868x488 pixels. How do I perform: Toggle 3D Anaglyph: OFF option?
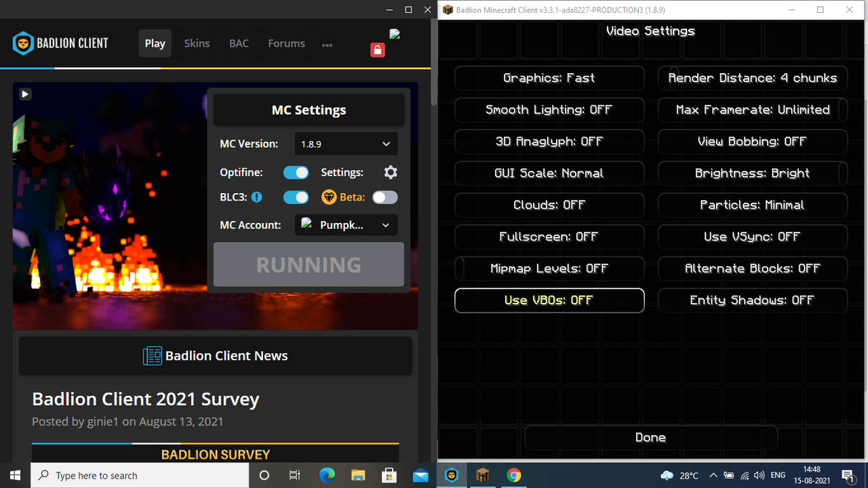pyautogui.click(x=549, y=142)
